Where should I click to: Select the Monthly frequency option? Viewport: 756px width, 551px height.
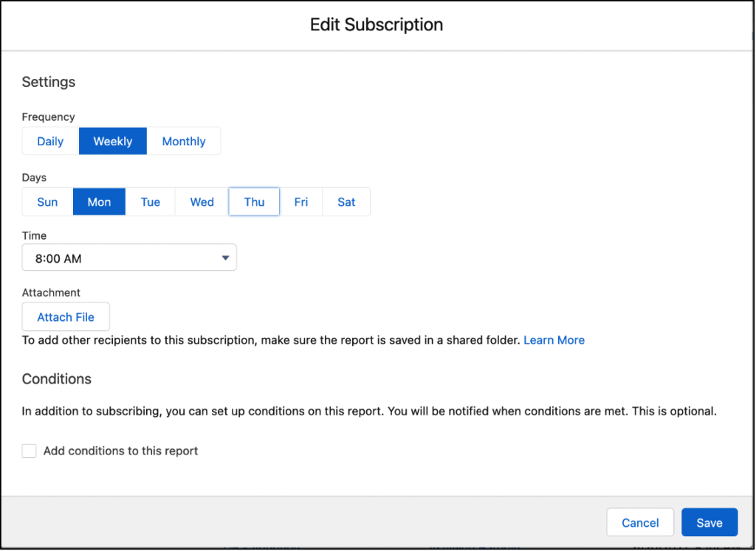[183, 141]
